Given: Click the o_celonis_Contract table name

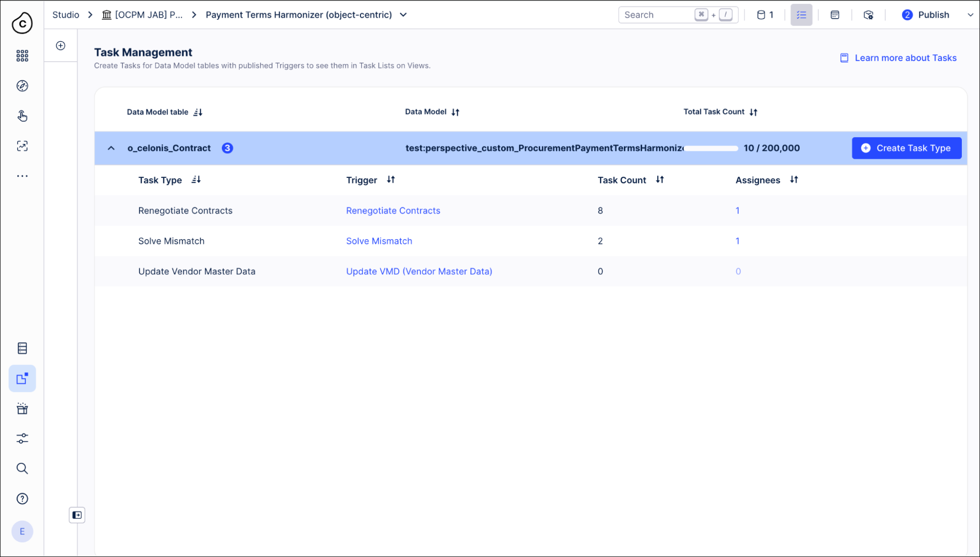Looking at the screenshot, I should (x=169, y=148).
